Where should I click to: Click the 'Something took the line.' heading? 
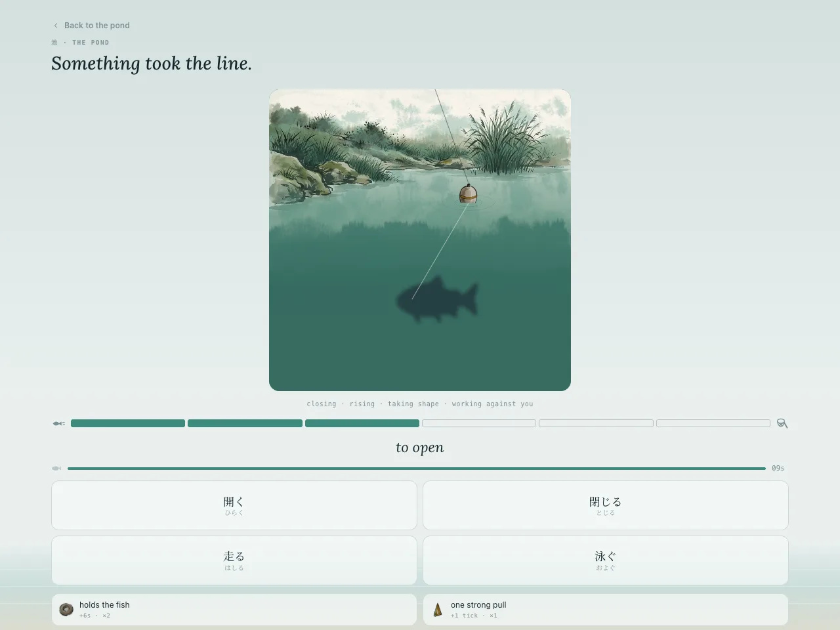[152, 64]
